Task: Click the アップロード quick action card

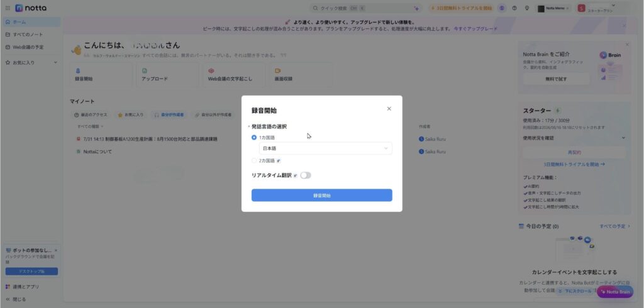Action: [167, 75]
